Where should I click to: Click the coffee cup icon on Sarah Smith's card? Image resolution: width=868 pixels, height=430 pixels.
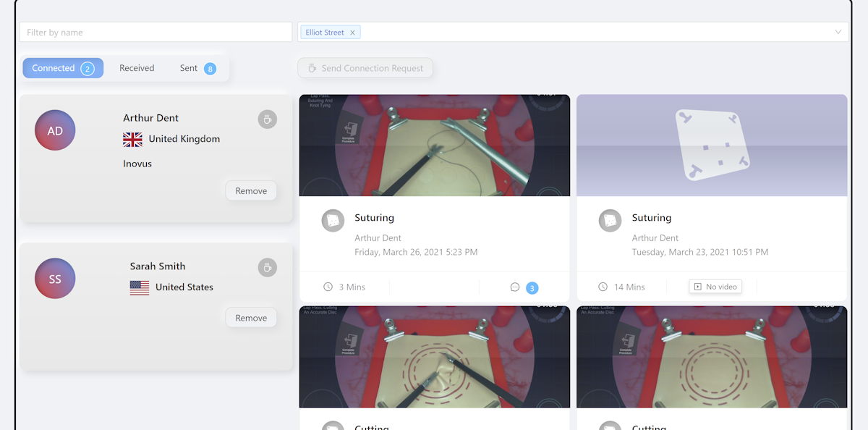point(268,268)
